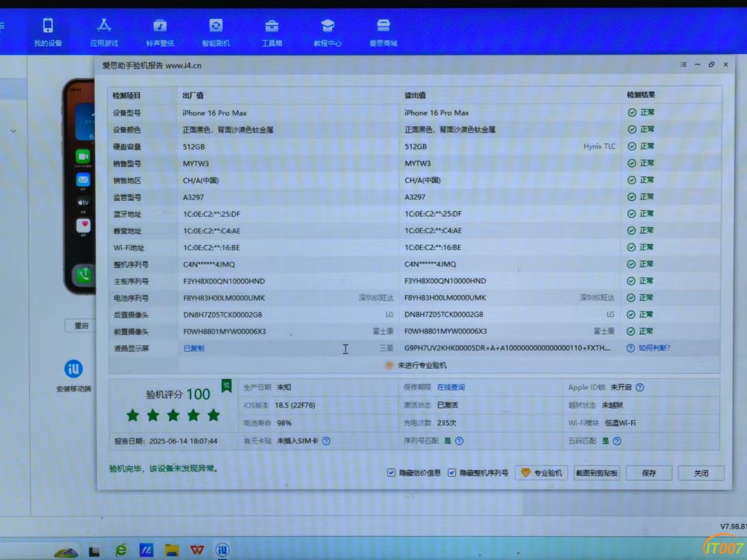
Task: Open the 铃声壁纸 tab
Action: [160, 32]
